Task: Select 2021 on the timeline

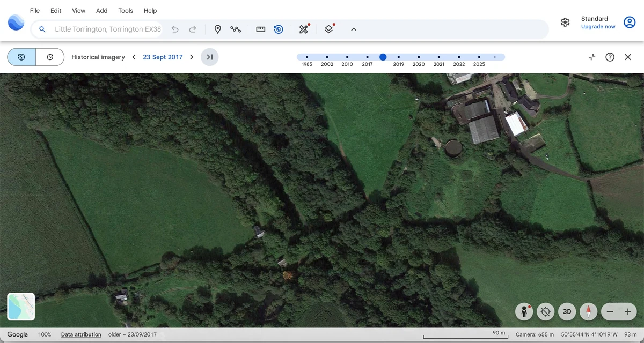Action: (x=439, y=57)
